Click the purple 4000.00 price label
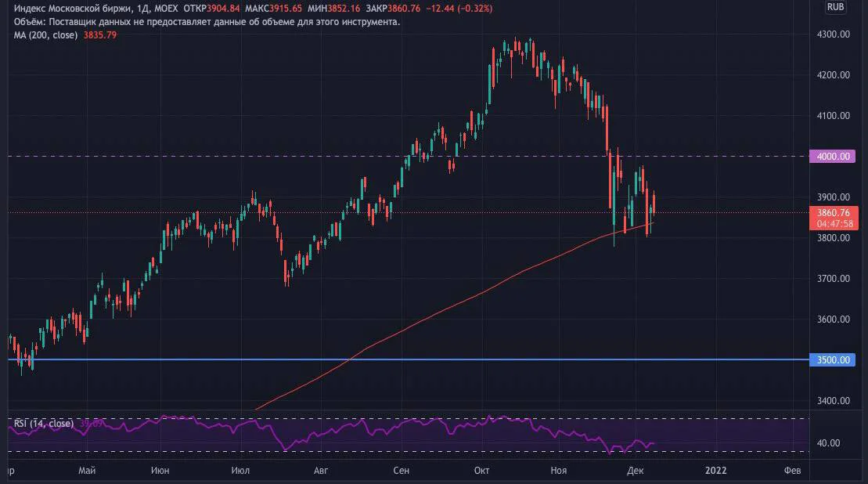 [833, 156]
